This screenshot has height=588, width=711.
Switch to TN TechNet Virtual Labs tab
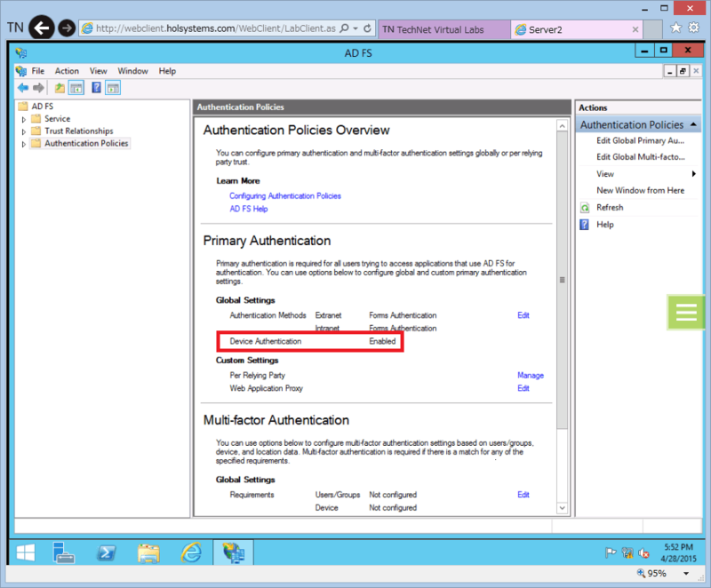[x=443, y=29]
